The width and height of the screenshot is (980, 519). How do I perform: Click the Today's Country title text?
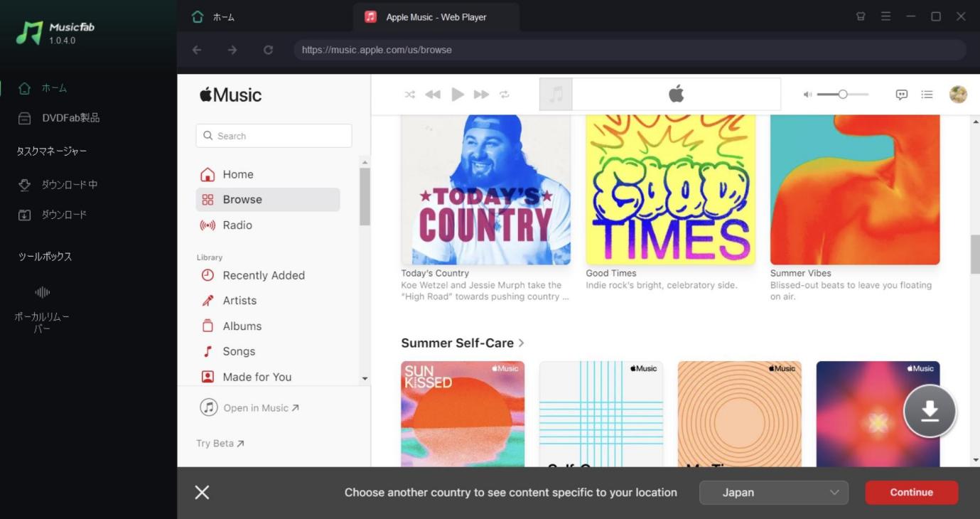click(x=435, y=273)
